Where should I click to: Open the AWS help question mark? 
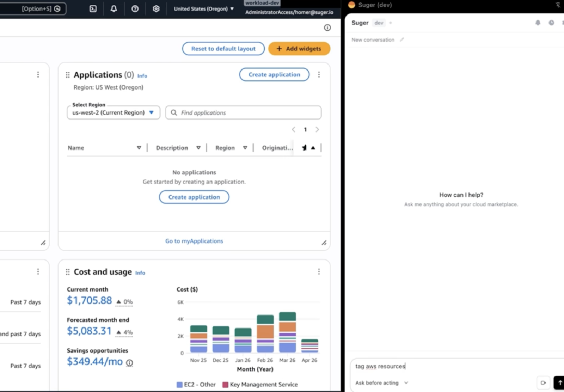pos(135,9)
